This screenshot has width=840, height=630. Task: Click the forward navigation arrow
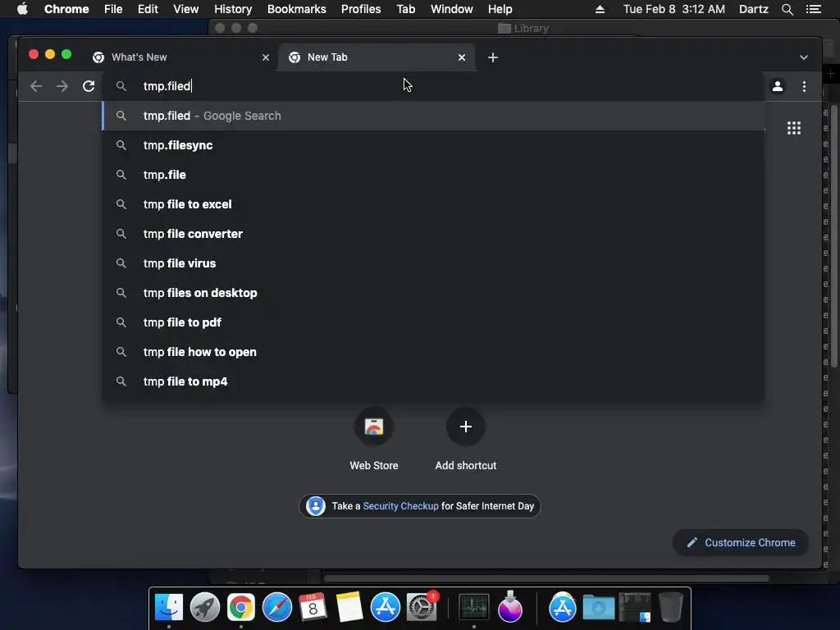point(62,86)
